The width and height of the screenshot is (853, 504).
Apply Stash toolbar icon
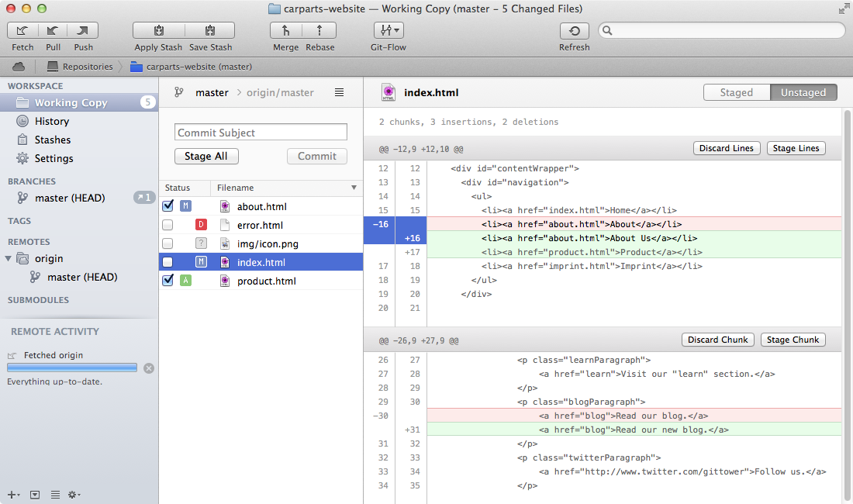click(158, 30)
